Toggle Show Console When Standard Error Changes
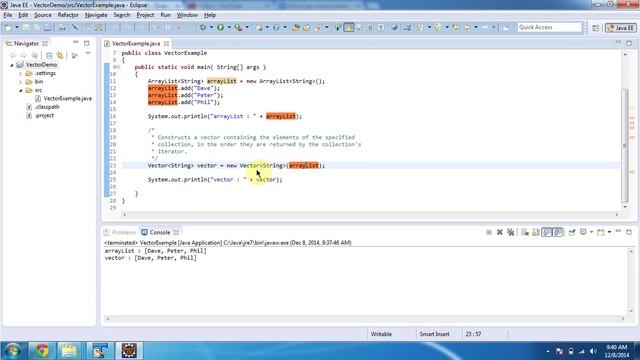Screen dimensions: 640x360 tap(558, 232)
